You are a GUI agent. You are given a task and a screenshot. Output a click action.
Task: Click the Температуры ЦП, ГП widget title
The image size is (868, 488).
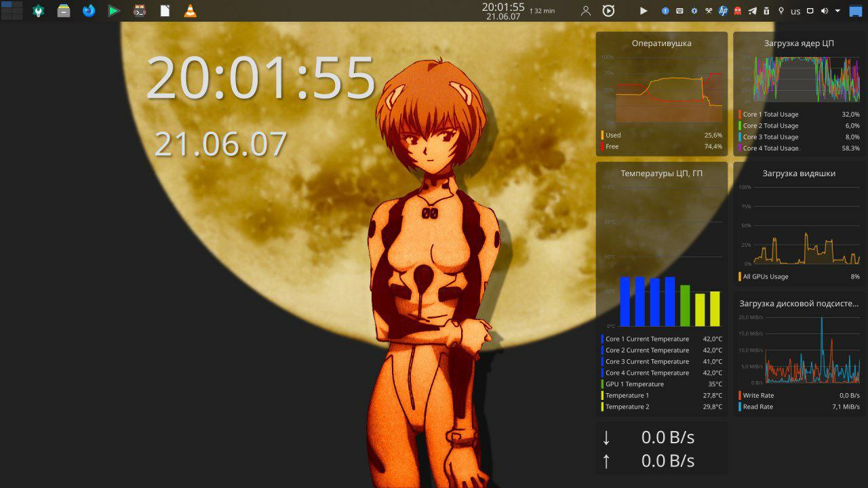662,174
